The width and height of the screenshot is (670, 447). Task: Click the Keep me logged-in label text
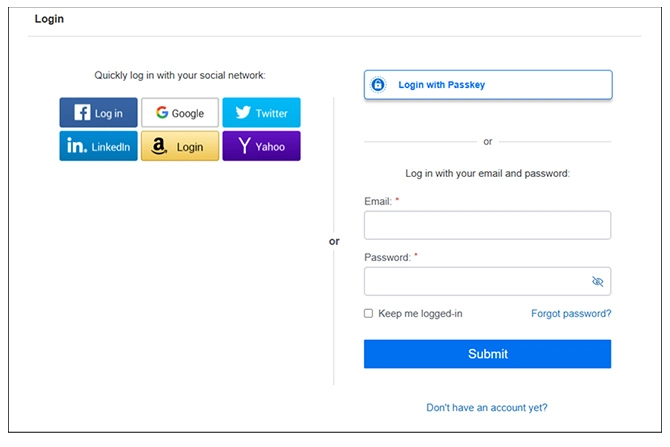point(420,314)
